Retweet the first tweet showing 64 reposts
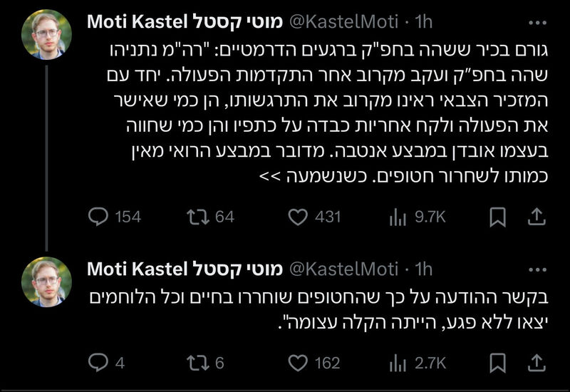Viewport: 570px width, 392px height. tap(198, 217)
